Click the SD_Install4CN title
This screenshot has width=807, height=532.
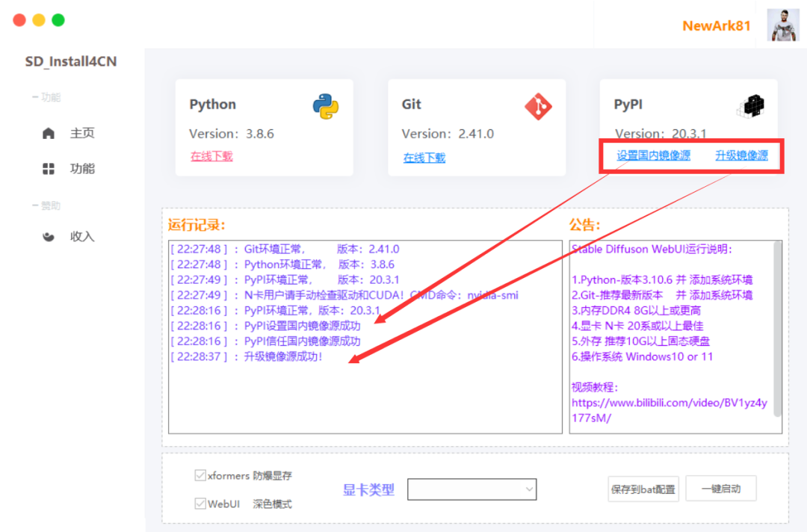click(71, 61)
